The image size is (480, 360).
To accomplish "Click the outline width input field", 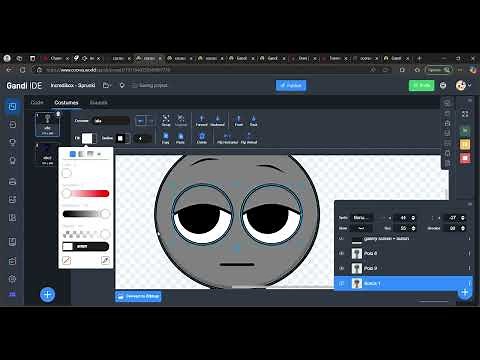I will [143, 138].
